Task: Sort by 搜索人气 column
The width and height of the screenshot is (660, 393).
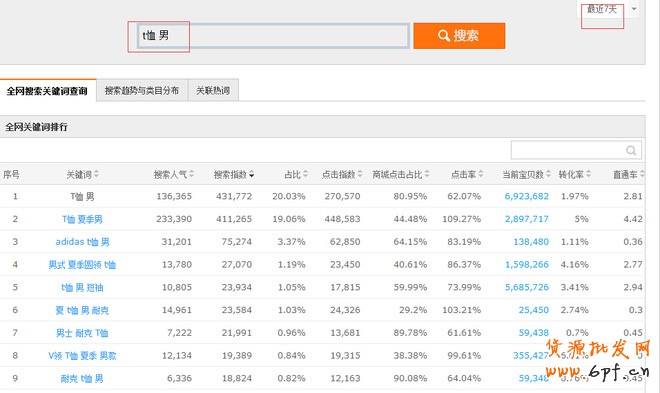Action: tap(173, 174)
